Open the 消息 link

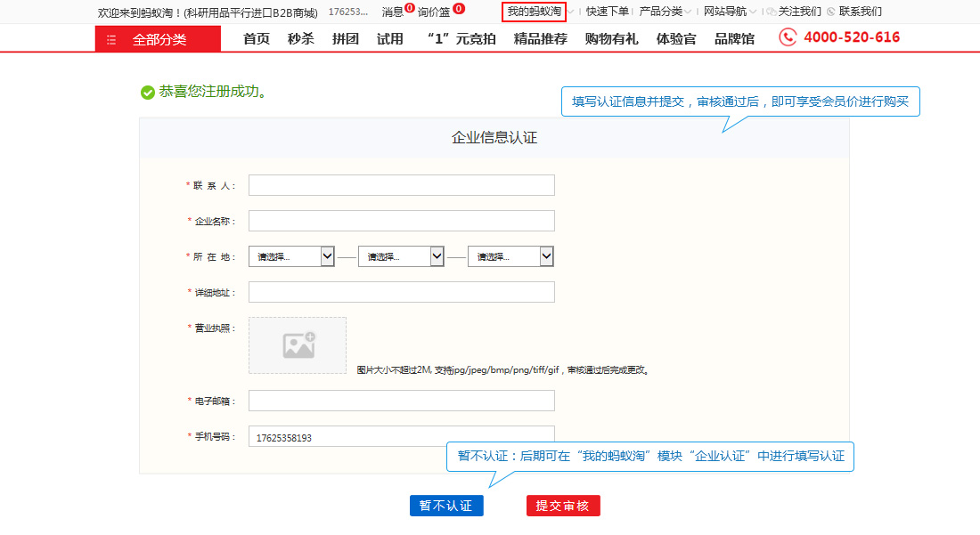click(393, 12)
